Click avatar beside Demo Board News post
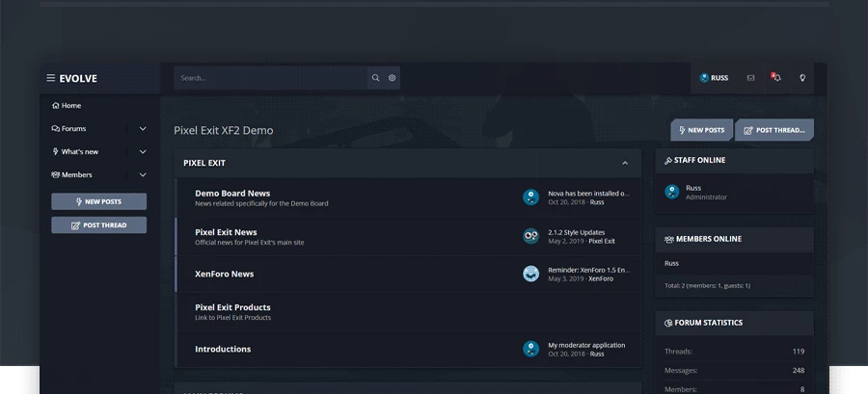 click(x=530, y=197)
